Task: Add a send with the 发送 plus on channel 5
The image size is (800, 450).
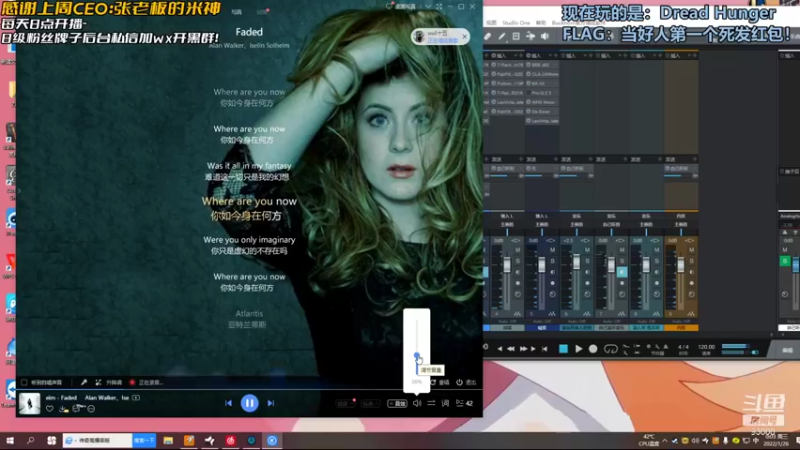Action: pos(556,159)
